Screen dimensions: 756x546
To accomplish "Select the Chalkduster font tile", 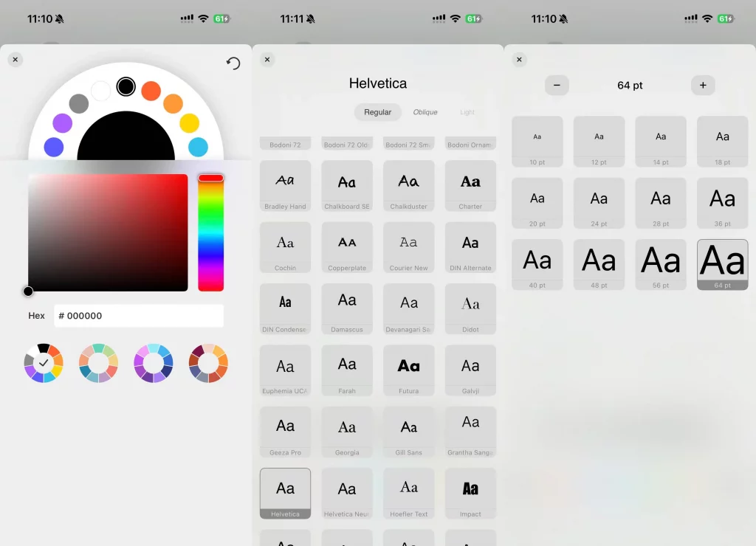I will [409, 186].
